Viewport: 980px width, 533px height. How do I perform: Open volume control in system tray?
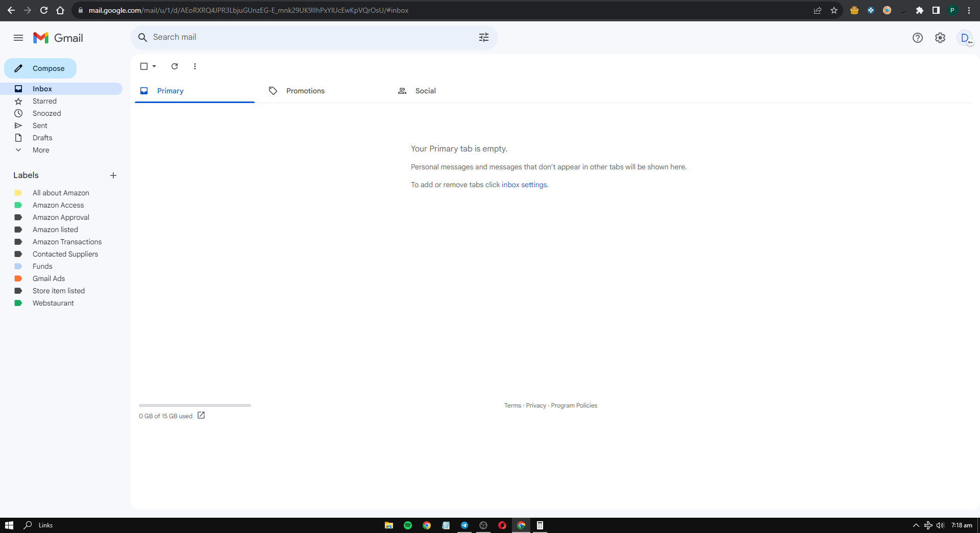click(940, 525)
